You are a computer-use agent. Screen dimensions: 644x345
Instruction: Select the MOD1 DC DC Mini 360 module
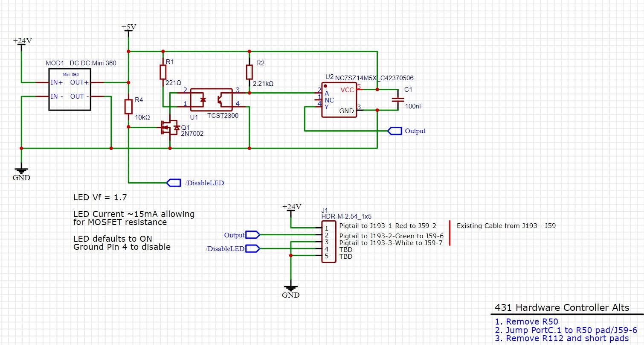point(70,89)
